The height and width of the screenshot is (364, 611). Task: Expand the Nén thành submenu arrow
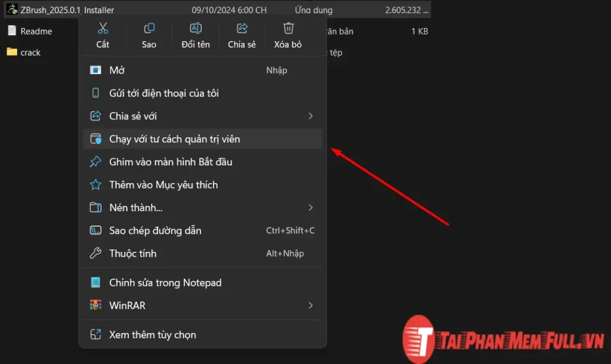pyautogui.click(x=311, y=207)
